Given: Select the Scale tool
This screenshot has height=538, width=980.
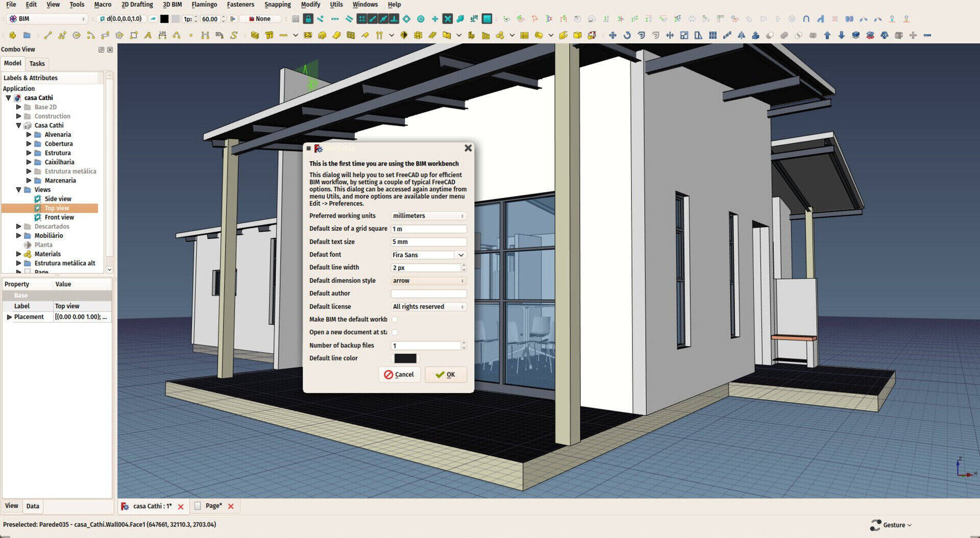Looking at the screenshot, I should click(x=684, y=35).
